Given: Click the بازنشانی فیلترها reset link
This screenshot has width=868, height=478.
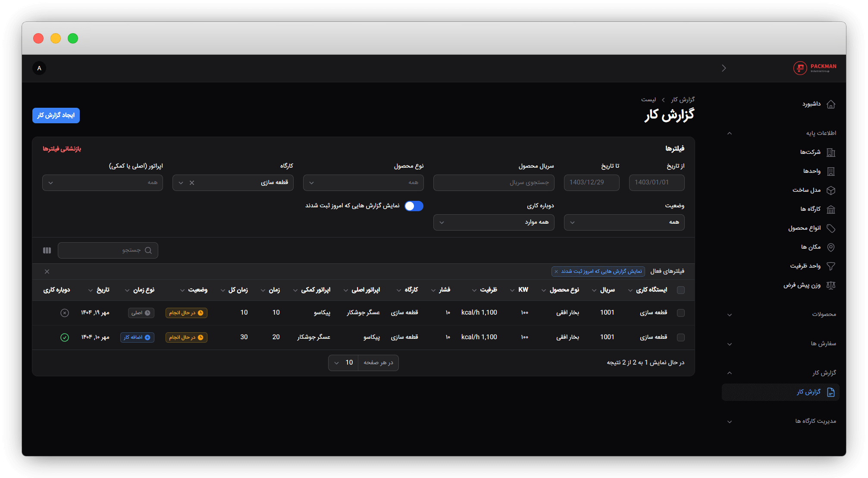Looking at the screenshot, I should (x=62, y=149).
